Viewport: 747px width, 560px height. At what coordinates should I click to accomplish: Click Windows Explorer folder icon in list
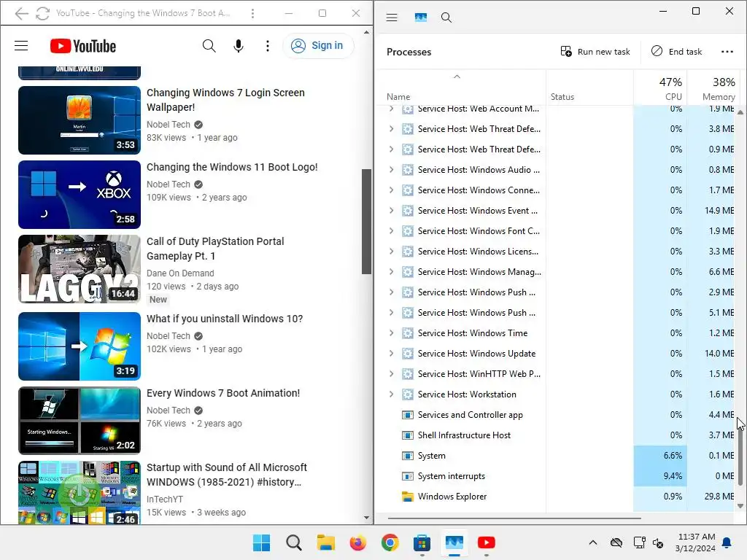(407, 497)
